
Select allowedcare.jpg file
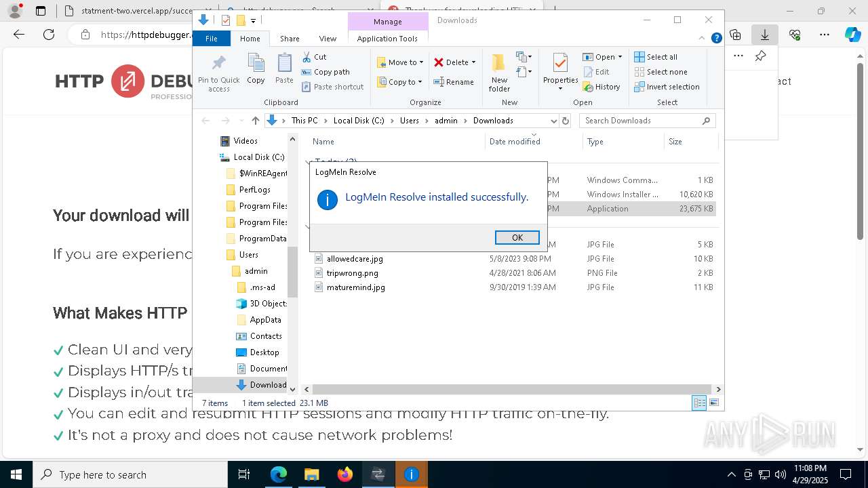pos(355,259)
